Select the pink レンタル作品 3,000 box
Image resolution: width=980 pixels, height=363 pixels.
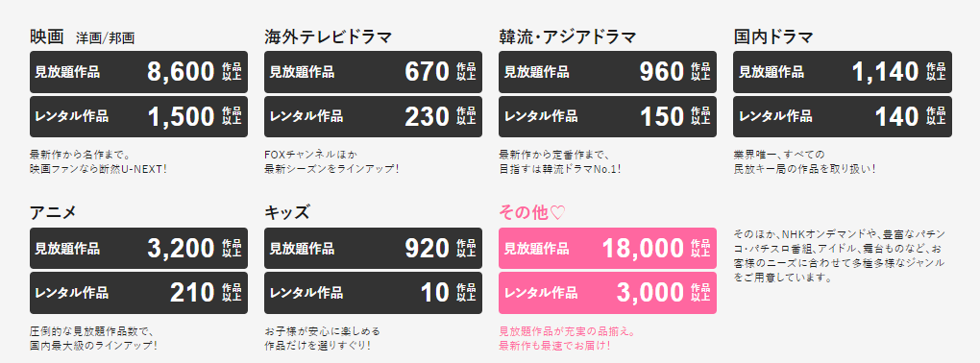[x=607, y=293]
